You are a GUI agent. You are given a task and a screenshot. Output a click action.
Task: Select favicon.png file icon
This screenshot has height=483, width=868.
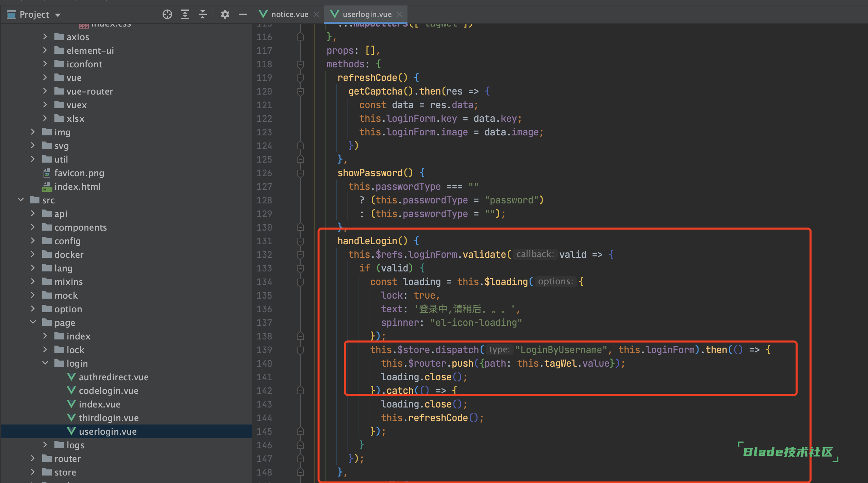point(47,173)
